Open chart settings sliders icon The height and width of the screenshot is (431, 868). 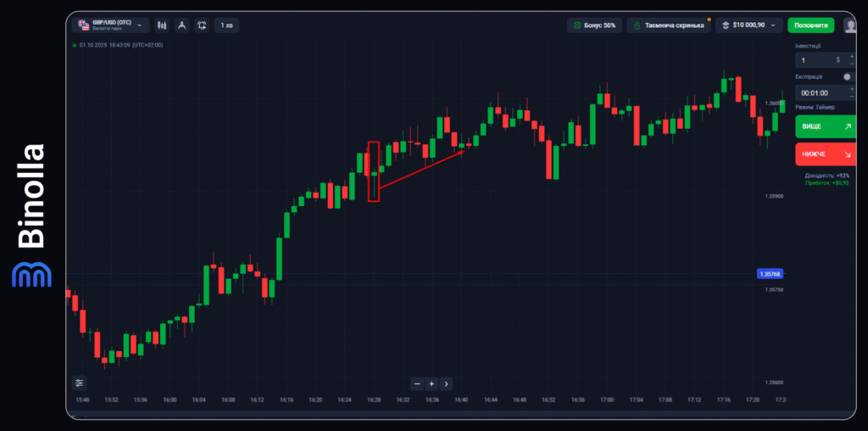79,383
